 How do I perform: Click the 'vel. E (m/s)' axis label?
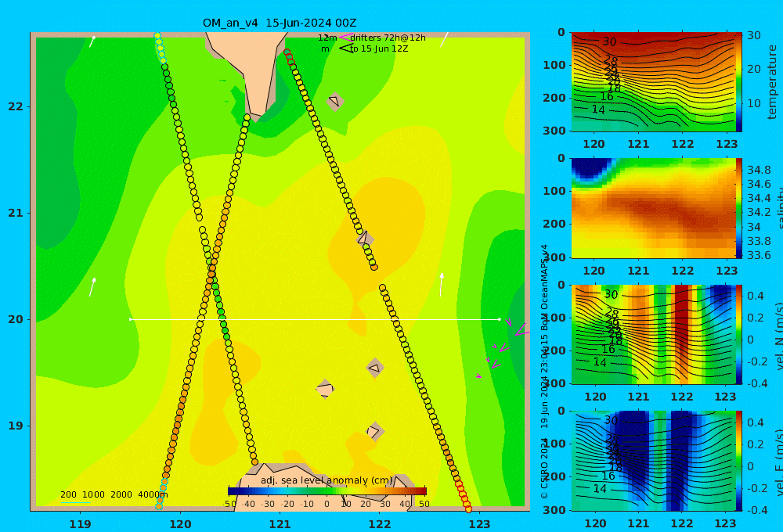(x=778, y=462)
